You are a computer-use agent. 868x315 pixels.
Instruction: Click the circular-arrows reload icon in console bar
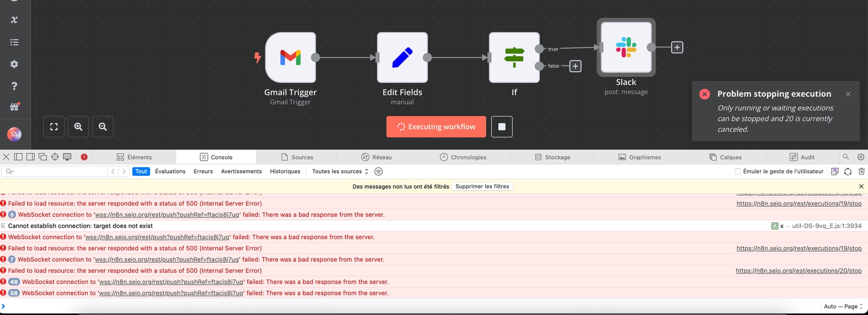(x=848, y=171)
